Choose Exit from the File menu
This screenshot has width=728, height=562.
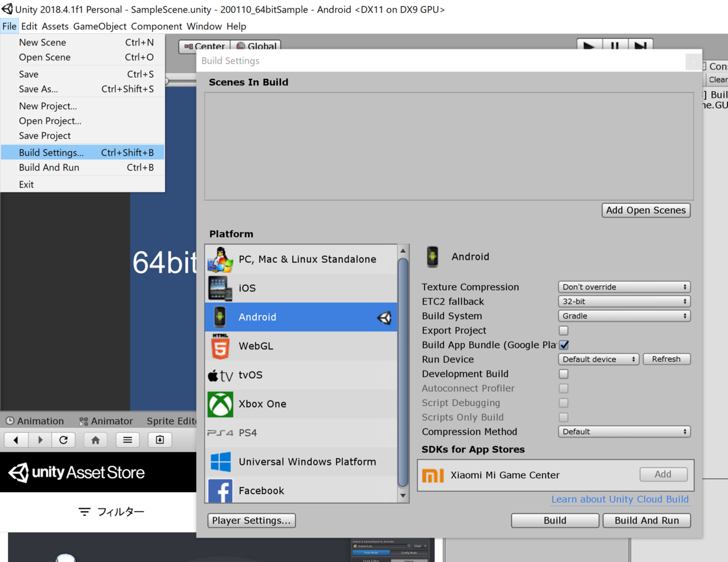click(x=83, y=185)
